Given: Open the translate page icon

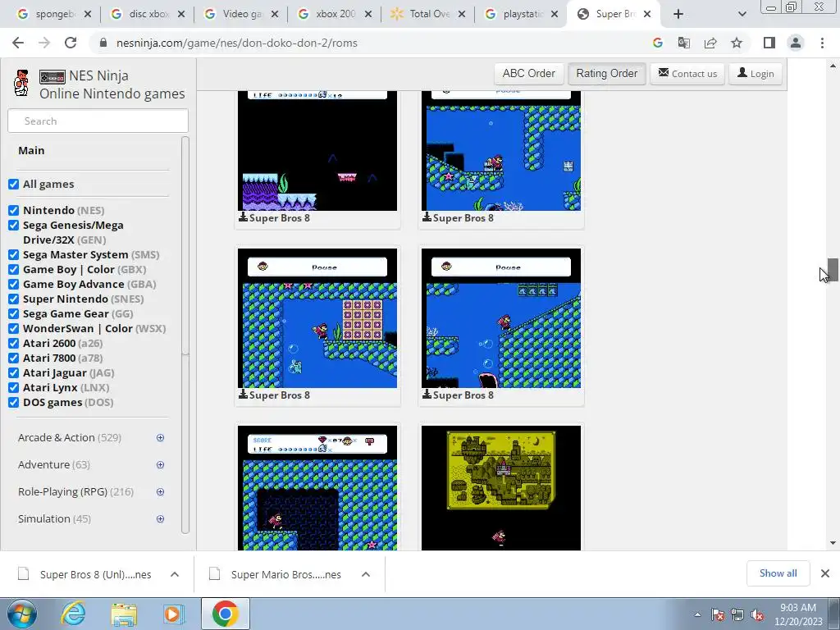Looking at the screenshot, I should tap(683, 43).
